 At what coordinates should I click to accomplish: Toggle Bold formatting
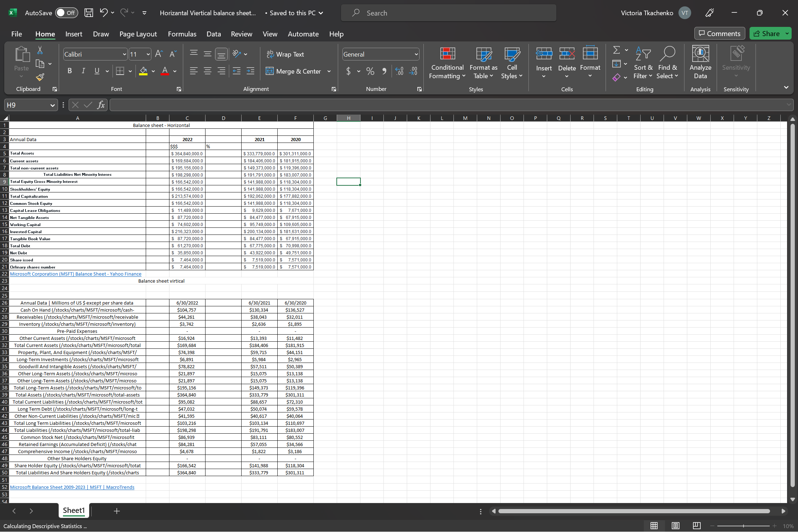pyautogui.click(x=70, y=71)
